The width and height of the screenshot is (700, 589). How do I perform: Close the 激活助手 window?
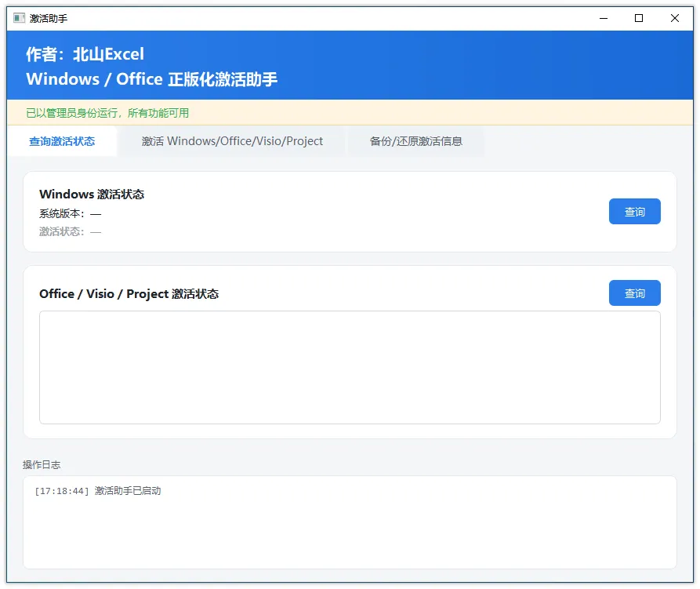(675, 18)
